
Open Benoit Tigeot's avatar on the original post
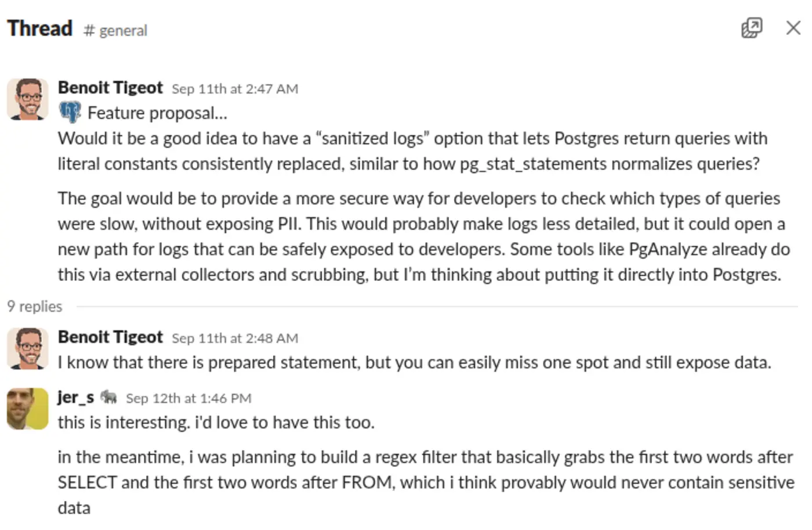pos(27,99)
